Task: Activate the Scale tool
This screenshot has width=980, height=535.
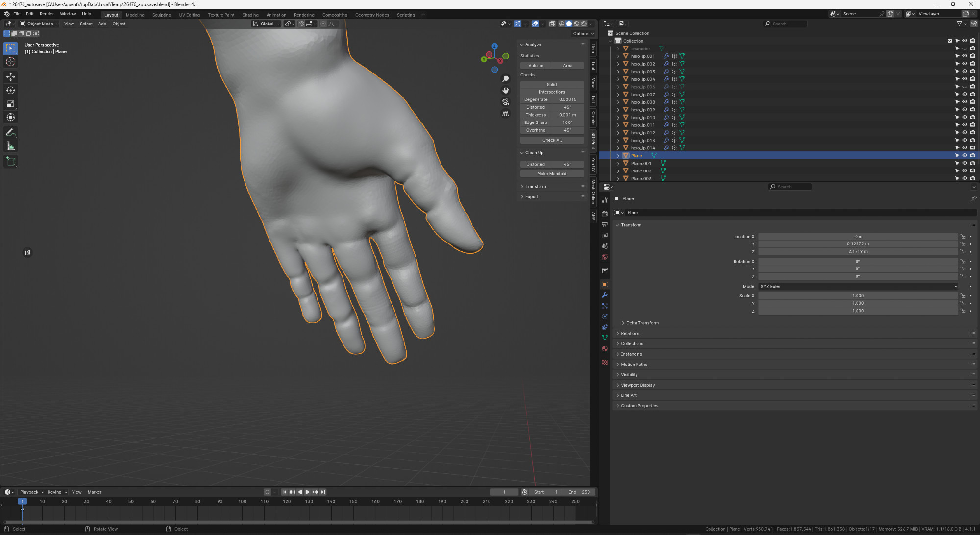Action: (x=10, y=104)
